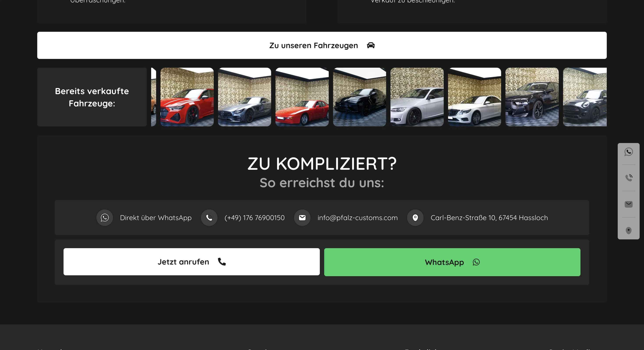The image size is (644, 350).
Task: Call the number (+49) 176 76900150
Action: pos(255,218)
